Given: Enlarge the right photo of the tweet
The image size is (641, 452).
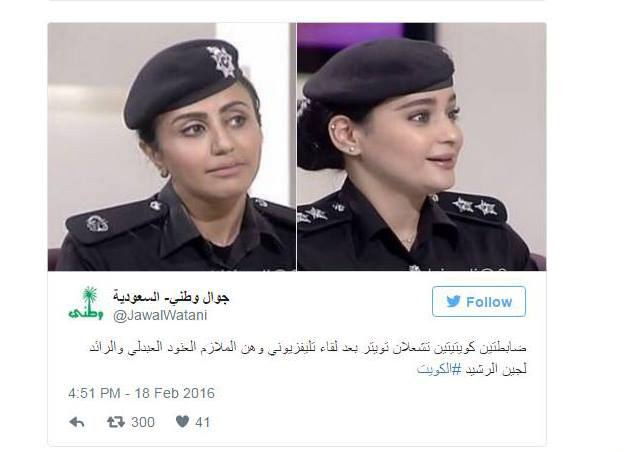Looking at the screenshot, I should pyautogui.click(x=421, y=147).
